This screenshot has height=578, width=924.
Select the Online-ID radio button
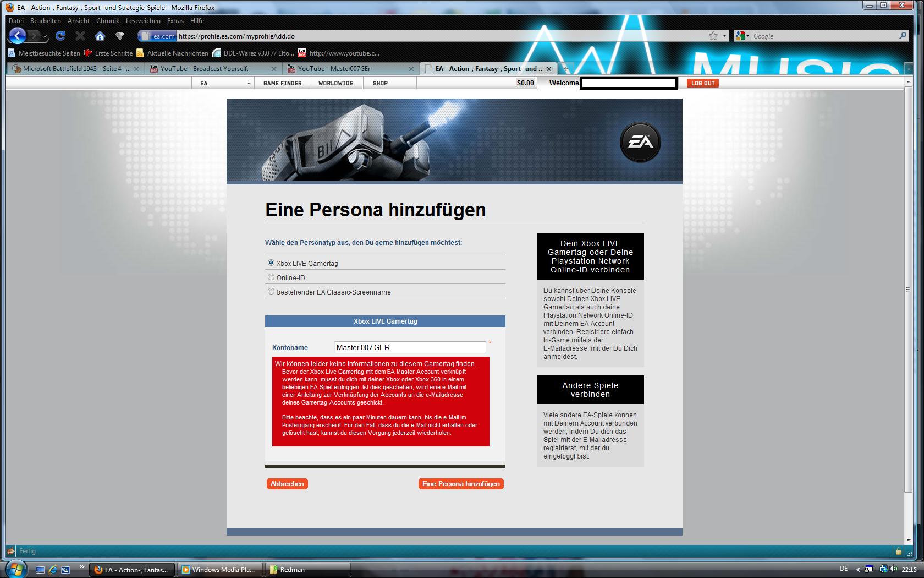pyautogui.click(x=271, y=277)
